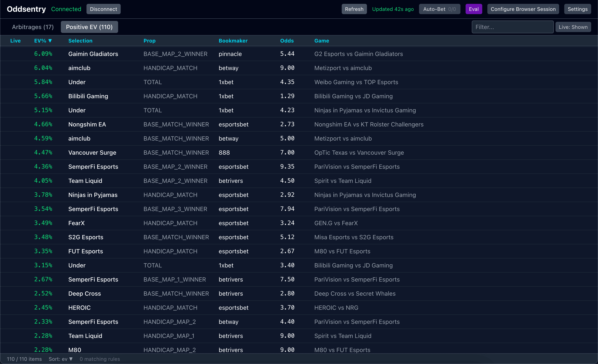
Task: Toggle Live: Shown filter
Action: [x=573, y=27]
